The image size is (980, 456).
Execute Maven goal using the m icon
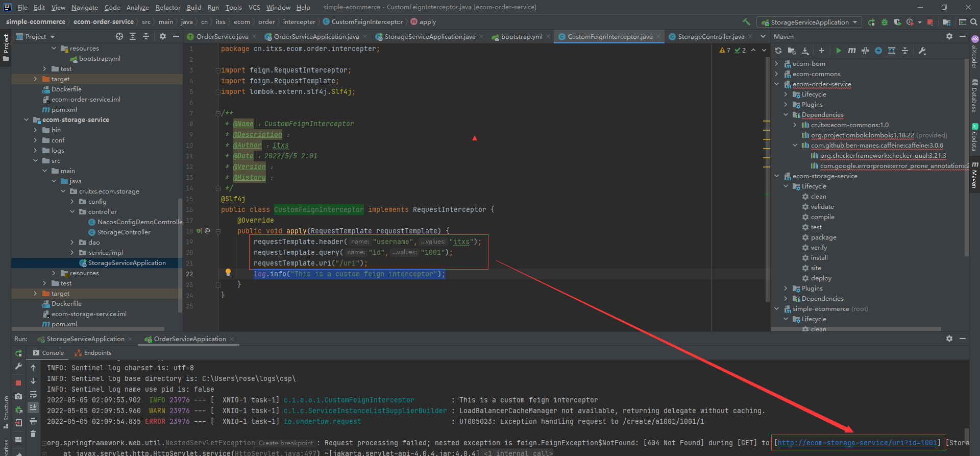[x=851, y=51]
